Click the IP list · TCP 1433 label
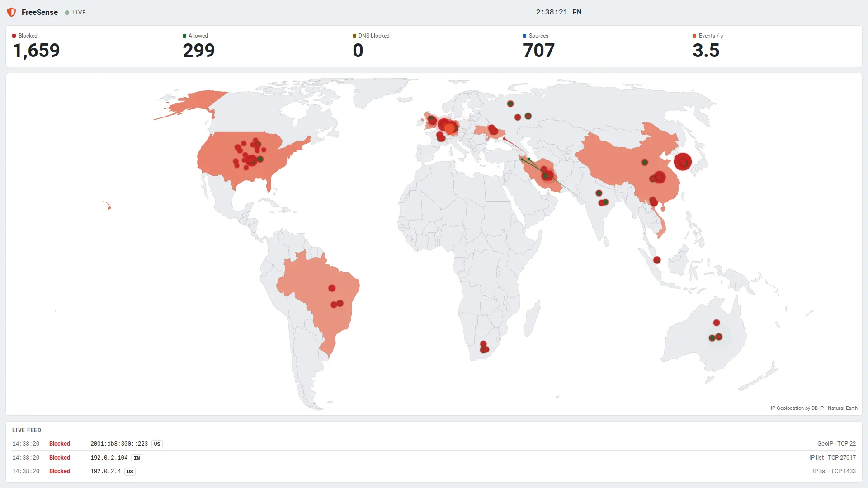Viewport: 868px width, 488px height. (834, 471)
